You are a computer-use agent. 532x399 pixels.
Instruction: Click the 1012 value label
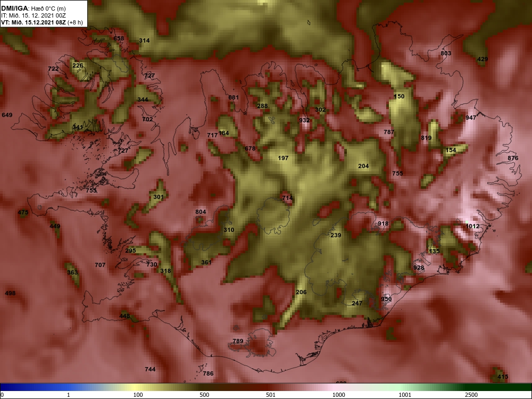(472, 226)
